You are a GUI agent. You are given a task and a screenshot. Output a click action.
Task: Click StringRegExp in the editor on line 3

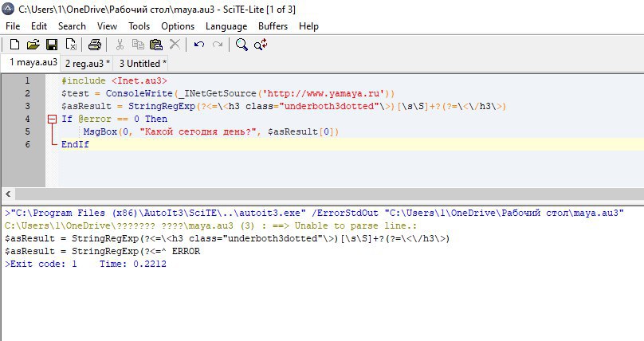tap(162, 106)
